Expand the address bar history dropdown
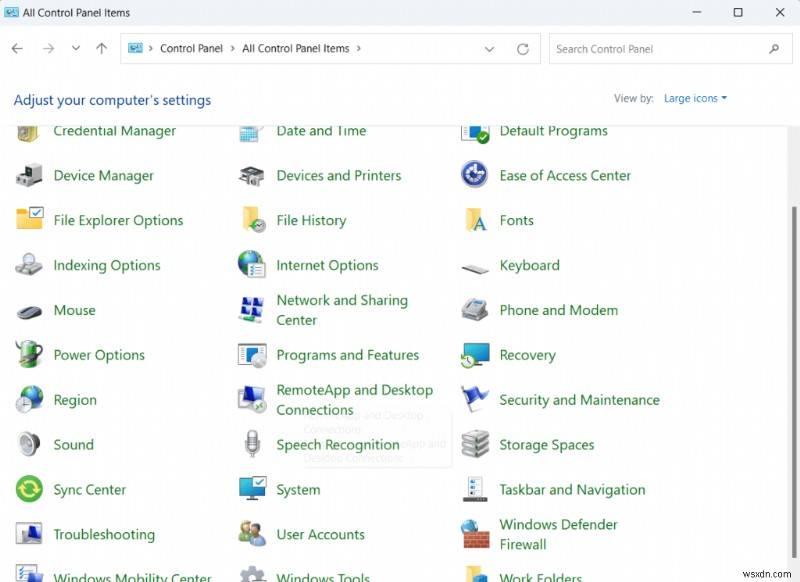 click(x=489, y=49)
